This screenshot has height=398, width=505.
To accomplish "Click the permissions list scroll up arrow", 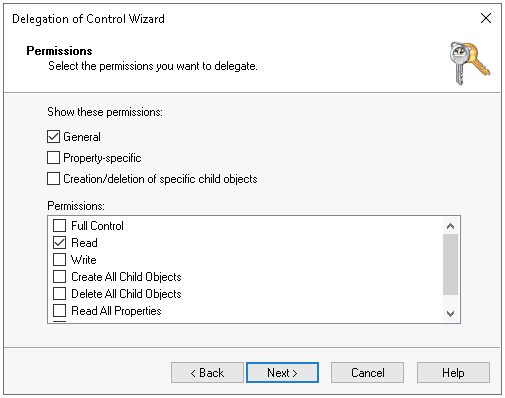I will point(450,226).
